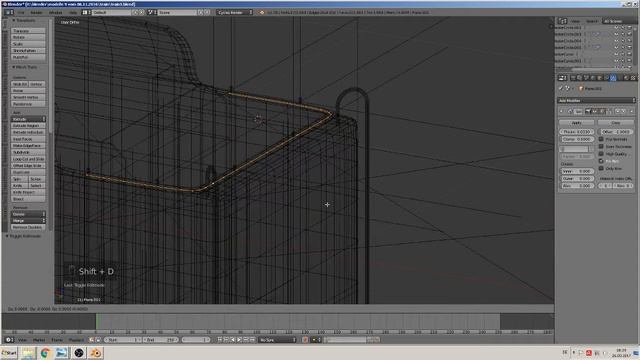Open the Extrude dropdown under Add

click(28, 119)
